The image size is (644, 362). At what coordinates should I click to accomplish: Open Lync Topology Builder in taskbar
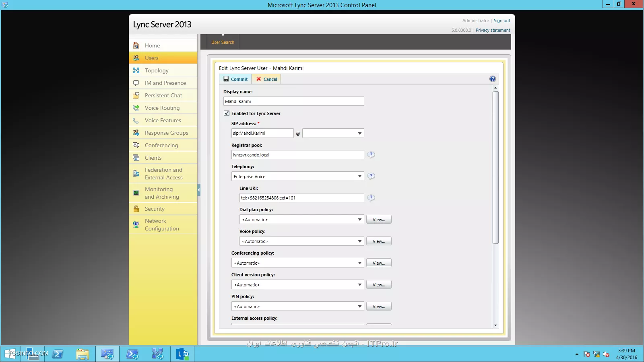tap(157, 354)
